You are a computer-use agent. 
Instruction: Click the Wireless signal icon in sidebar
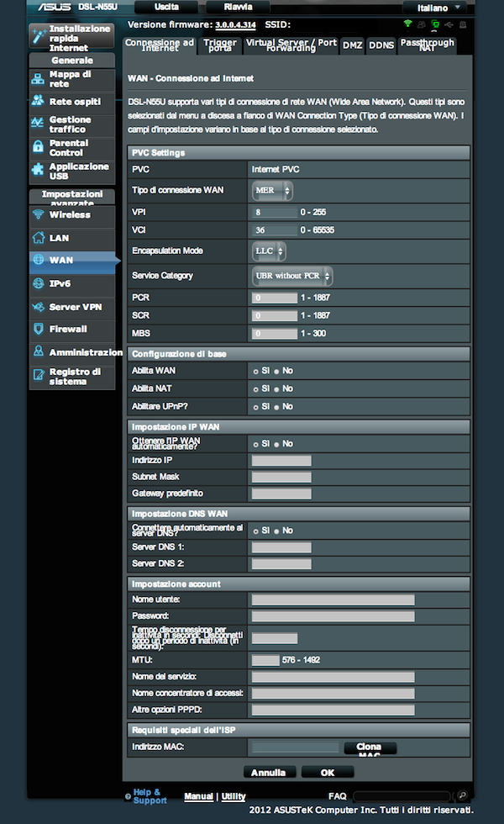[38, 214]
